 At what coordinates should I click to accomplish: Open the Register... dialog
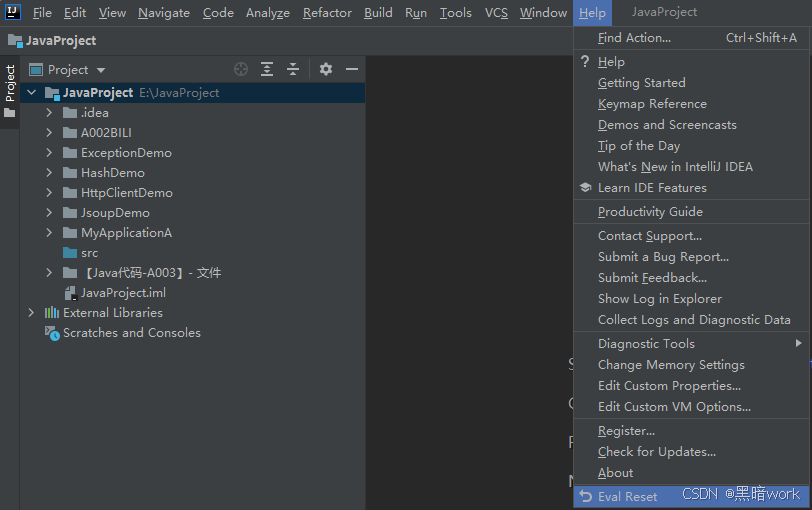click(x=691, y=431)
